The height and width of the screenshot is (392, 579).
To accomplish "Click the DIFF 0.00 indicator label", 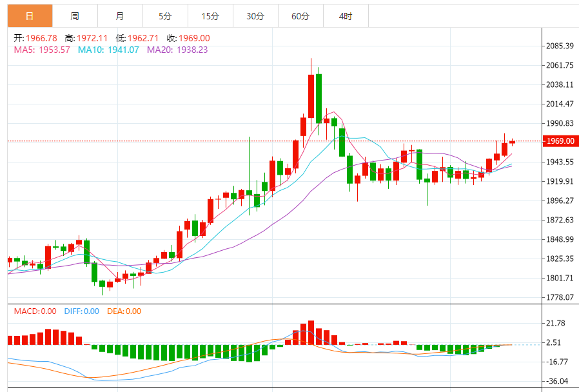I will pyautogui.click(x=82, y=311).
